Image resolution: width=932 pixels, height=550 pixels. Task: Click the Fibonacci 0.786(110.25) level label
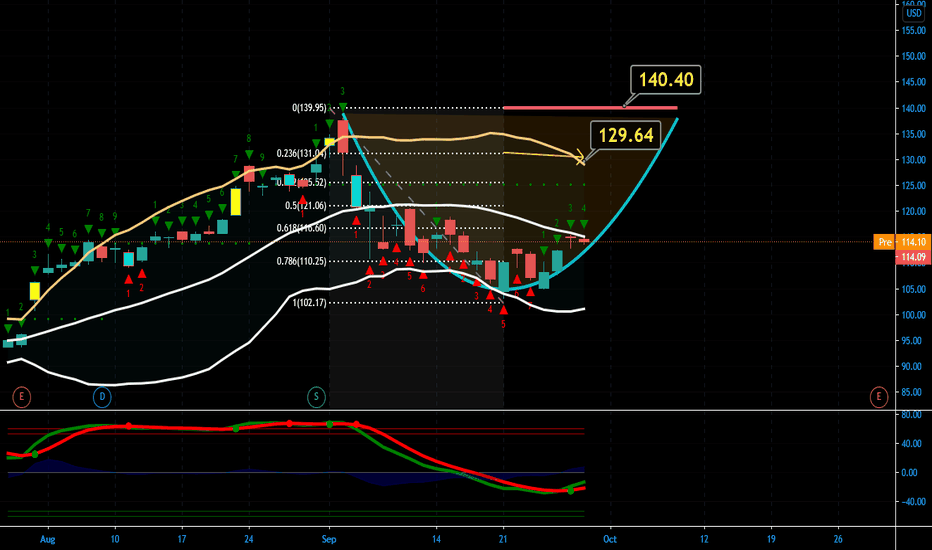click(x=301, y=261)
